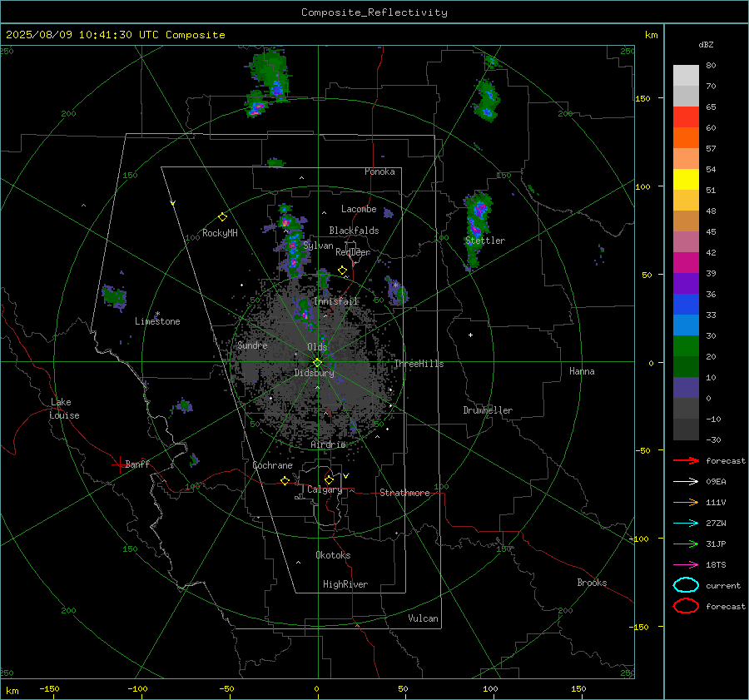This screenshot has height=700, width=749.
Task: Click the Sylvan city label
Action: (318, 246)
